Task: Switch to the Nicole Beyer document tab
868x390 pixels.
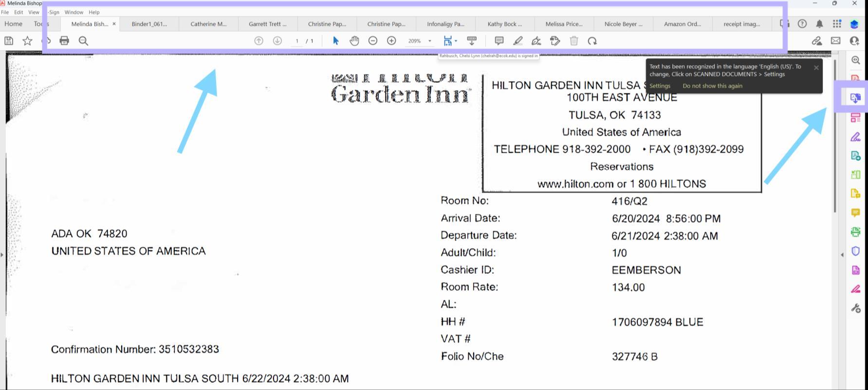Action: coord(623,24)
